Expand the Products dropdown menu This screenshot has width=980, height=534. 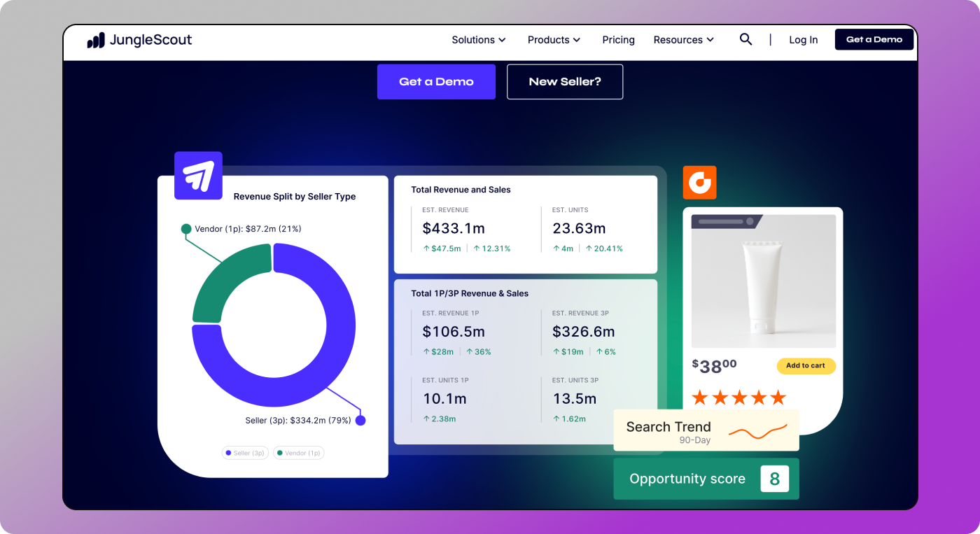pos(554,40)
